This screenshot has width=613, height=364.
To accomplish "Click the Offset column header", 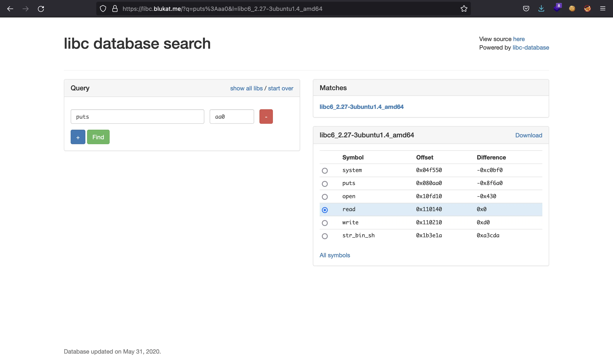I will [424, 158].
